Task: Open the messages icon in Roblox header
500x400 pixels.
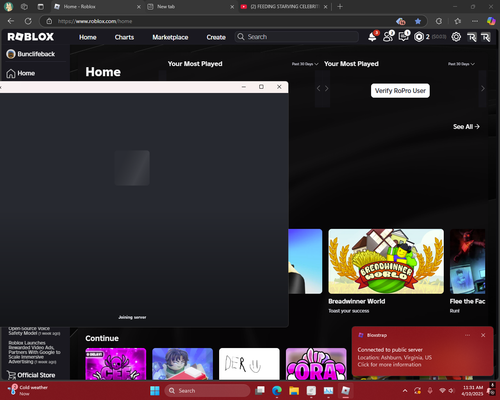Action: pos(403,37)
